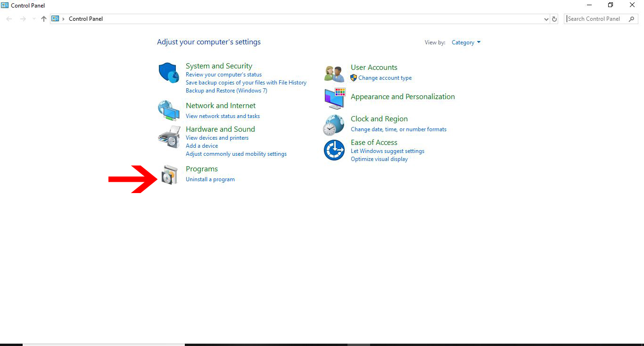644x346 pixels.
Task: Click the search magnifier icon
Action: pos(631,19)
